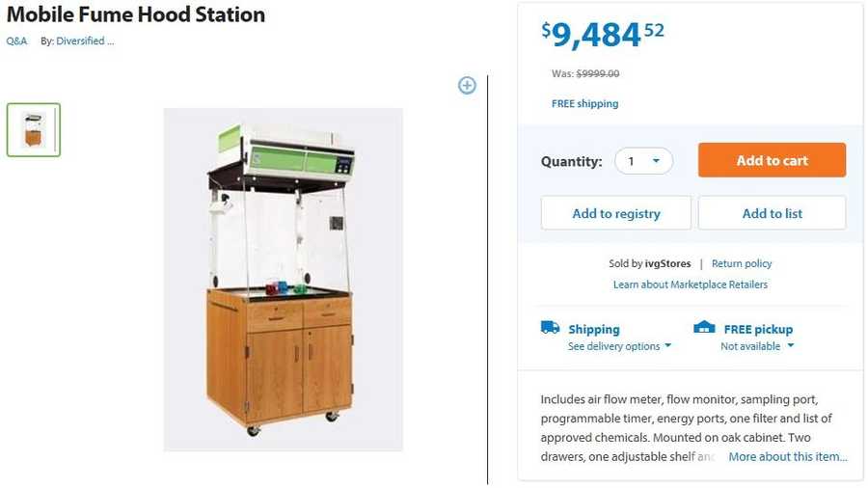
Task: Click the Shipping heading label
Action: 594,329
